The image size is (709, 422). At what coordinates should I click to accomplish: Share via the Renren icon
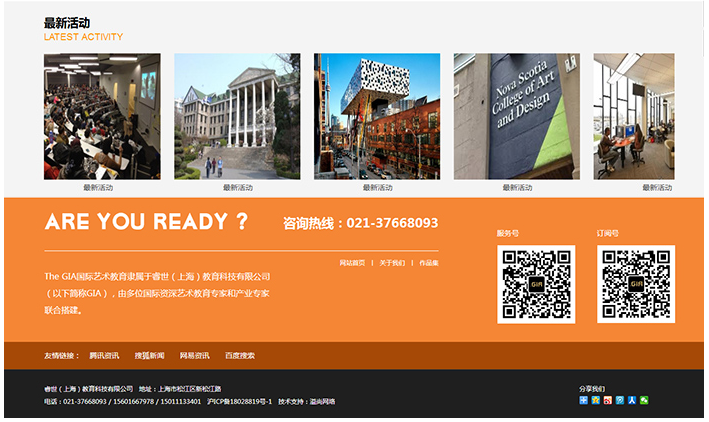pyautogui.click(x=632, y=401)
